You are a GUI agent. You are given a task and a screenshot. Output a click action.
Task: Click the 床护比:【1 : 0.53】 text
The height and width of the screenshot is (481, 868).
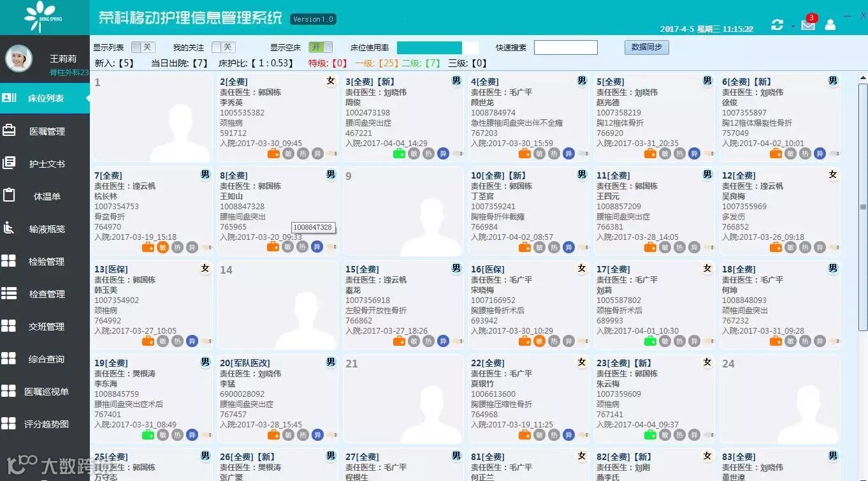point(256,63)
